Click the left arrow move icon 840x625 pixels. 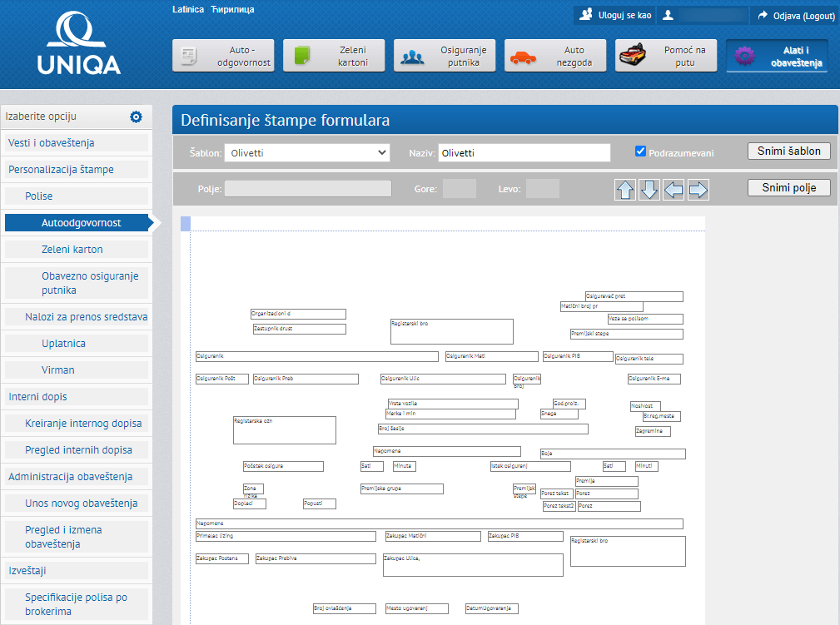click(x=673, y=190)
